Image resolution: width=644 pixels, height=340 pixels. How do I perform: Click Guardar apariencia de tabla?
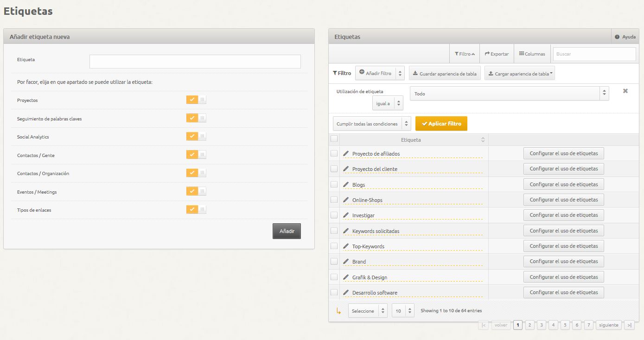pyautogui.click(x=445, y=74)
